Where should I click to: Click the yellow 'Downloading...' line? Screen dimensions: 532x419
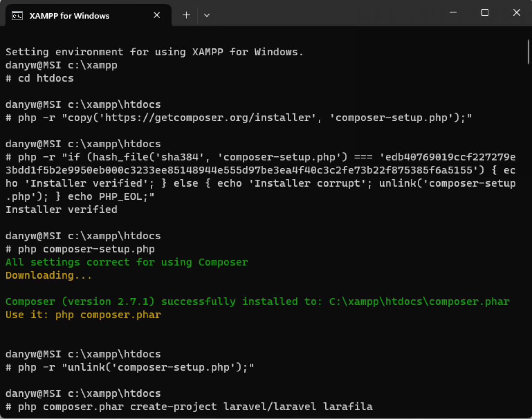click(x=48, y=275)
